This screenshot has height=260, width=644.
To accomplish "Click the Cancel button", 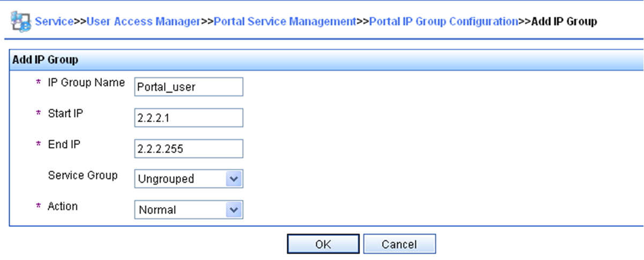I will click(399, 244).
